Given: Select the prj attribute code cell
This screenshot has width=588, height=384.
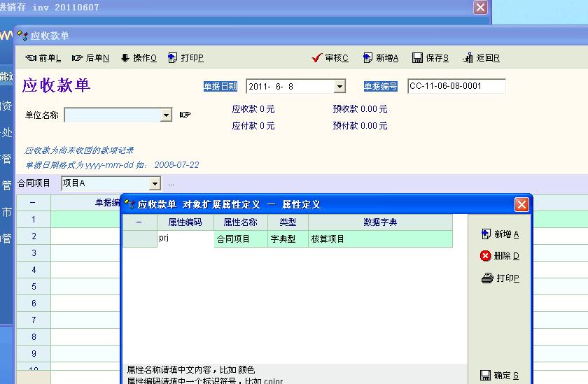Looking at the screenshot, I should 185,239.
